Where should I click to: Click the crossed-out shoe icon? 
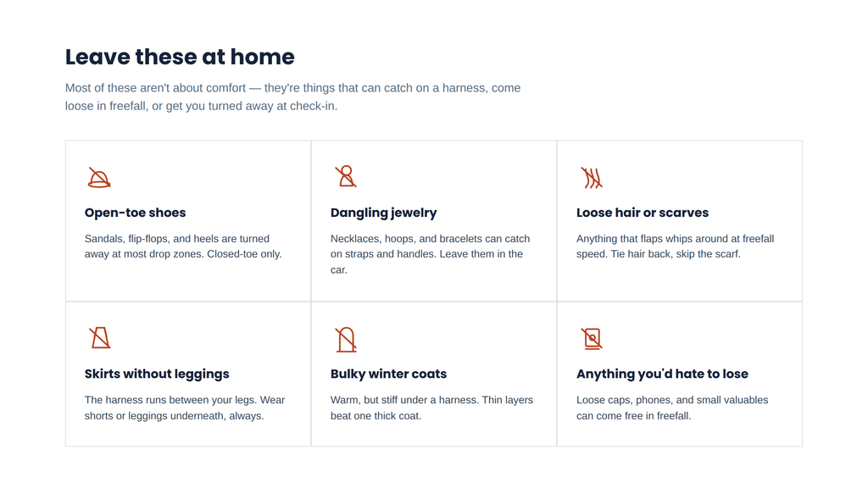[99, 178]
